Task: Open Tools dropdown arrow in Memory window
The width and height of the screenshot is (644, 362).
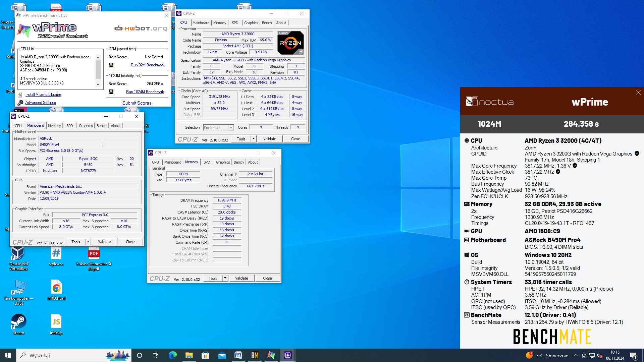Action: pos(225,278)
